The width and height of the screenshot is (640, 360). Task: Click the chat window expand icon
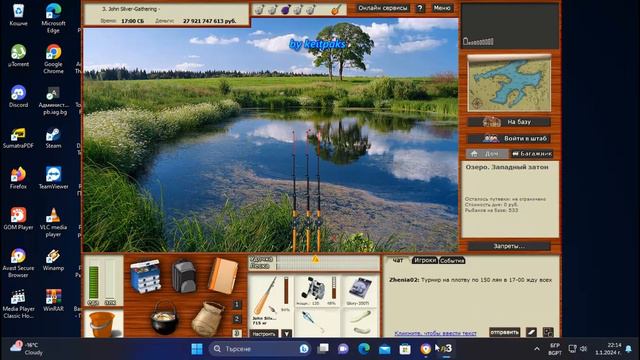click(x=548, y=332)
